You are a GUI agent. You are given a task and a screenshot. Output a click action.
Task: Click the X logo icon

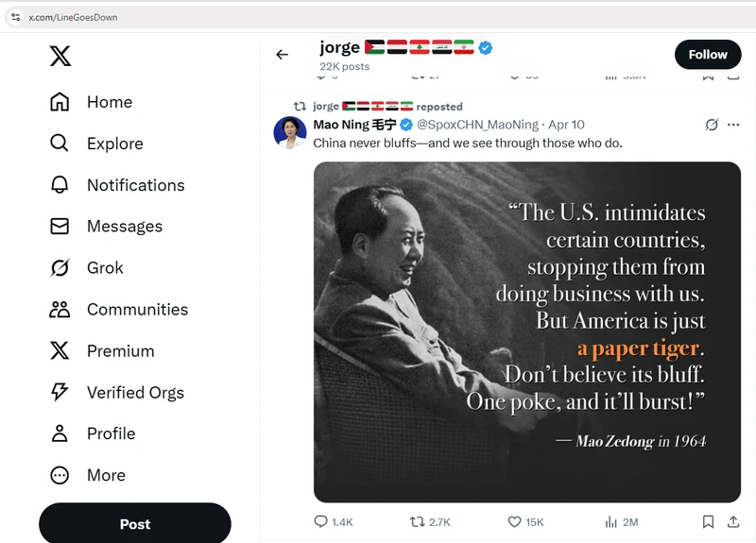60,57
